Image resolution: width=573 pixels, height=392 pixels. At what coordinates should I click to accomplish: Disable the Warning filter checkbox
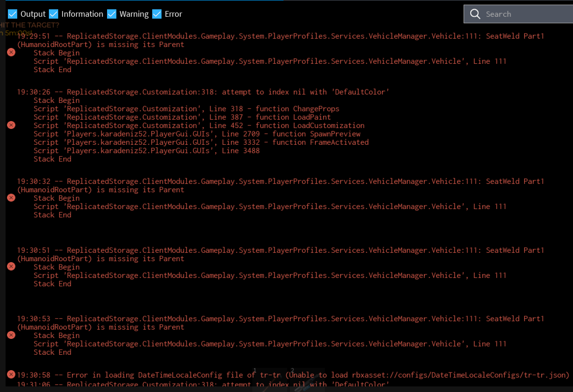pos(112,14)
